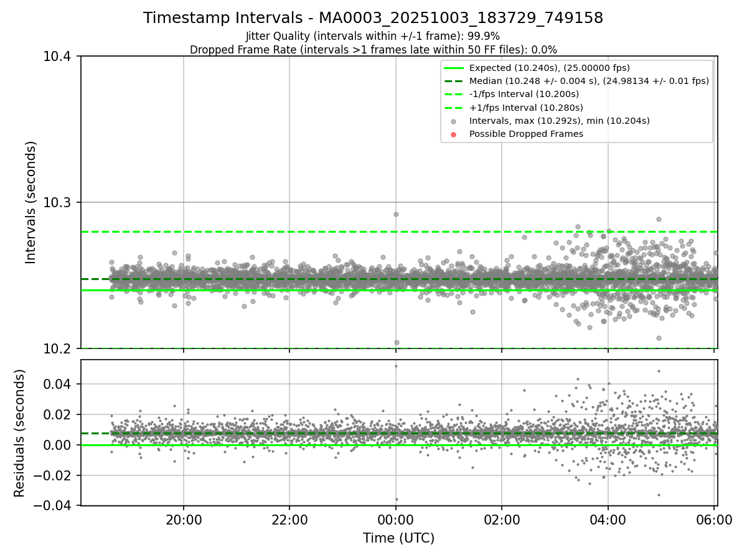Click the outlier interval point above the +1/fps line at 00:00
The height and width of the screenshot is (560, 747).
click(x=396, y=214)
